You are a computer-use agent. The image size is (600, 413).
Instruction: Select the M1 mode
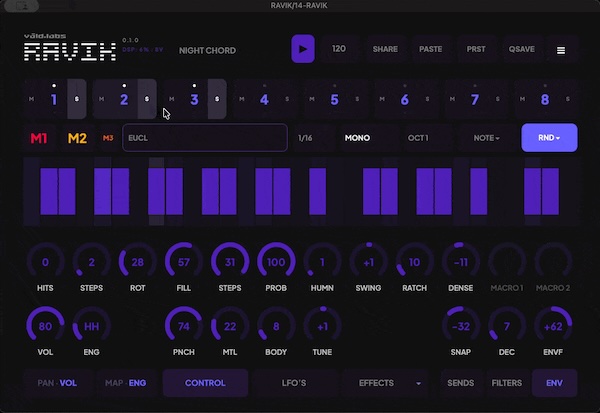pos(39,138)
